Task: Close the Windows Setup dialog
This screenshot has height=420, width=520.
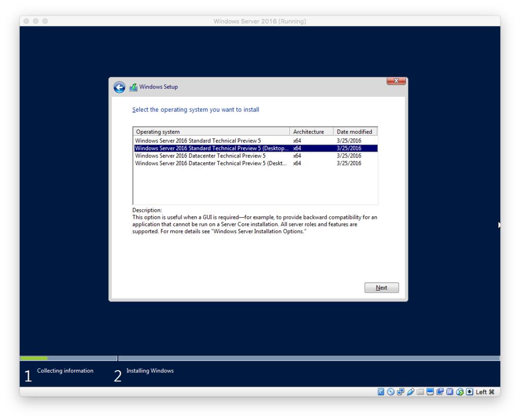Action: point(396,81)
